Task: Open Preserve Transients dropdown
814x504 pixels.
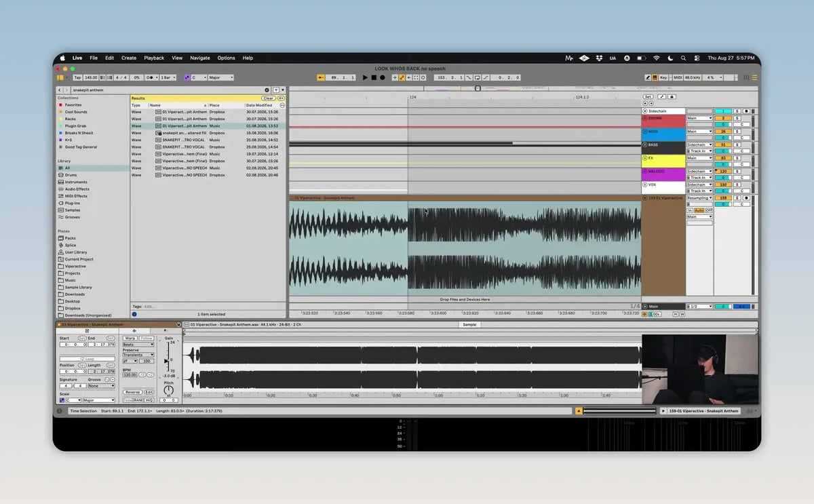Action: pos(138,355)
